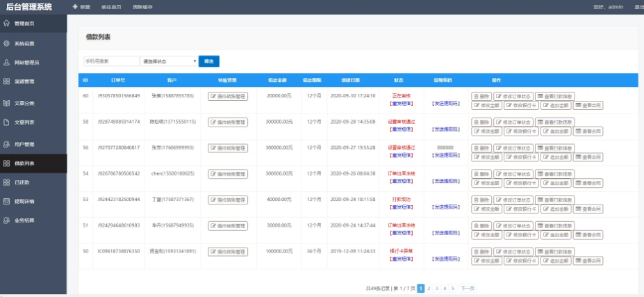Click the 手机号搜索 search input field
The width and height of the screenshot is (644, 297).
(x=111, y=61)
